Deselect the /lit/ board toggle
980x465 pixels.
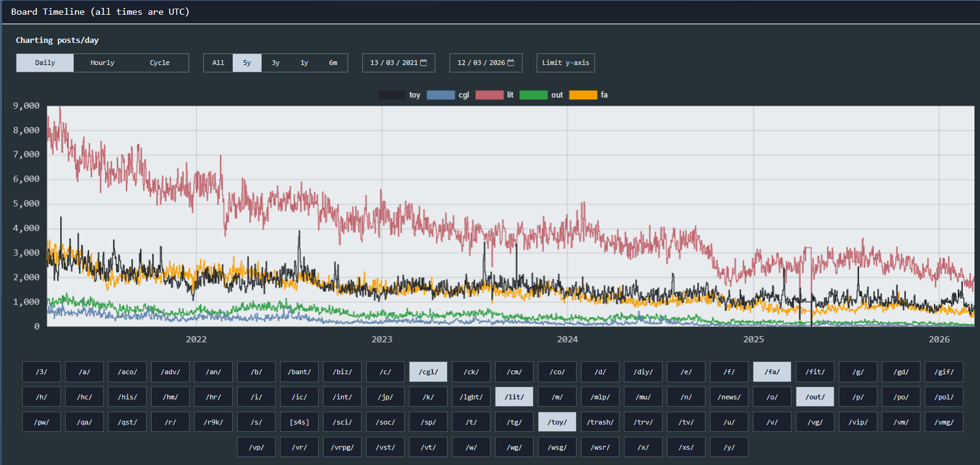click(x=514, y=397)
